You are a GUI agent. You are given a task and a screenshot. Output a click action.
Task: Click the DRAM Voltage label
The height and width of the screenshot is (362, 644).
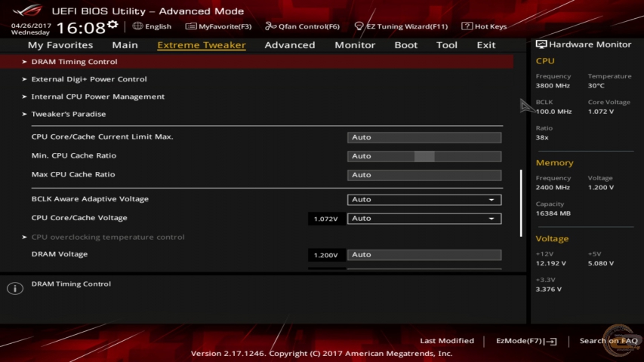[60, 254]
